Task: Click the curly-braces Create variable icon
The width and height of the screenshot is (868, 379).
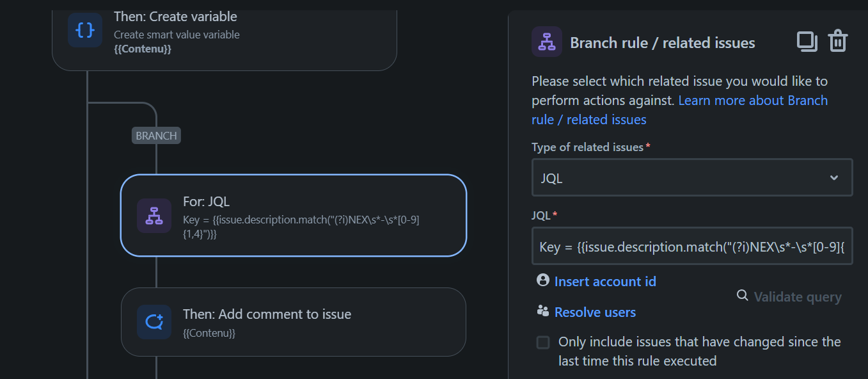Action: click(85, 30)
